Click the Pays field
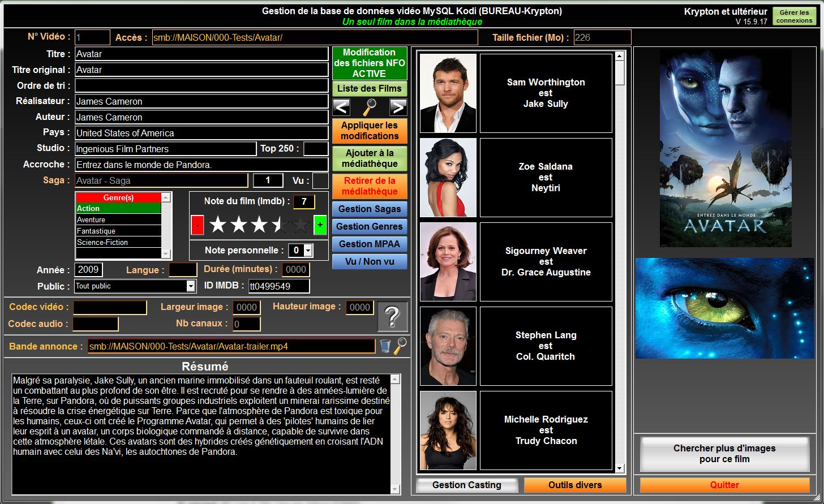The height and width of the screenshot is (504, 824). coord(201,133)
